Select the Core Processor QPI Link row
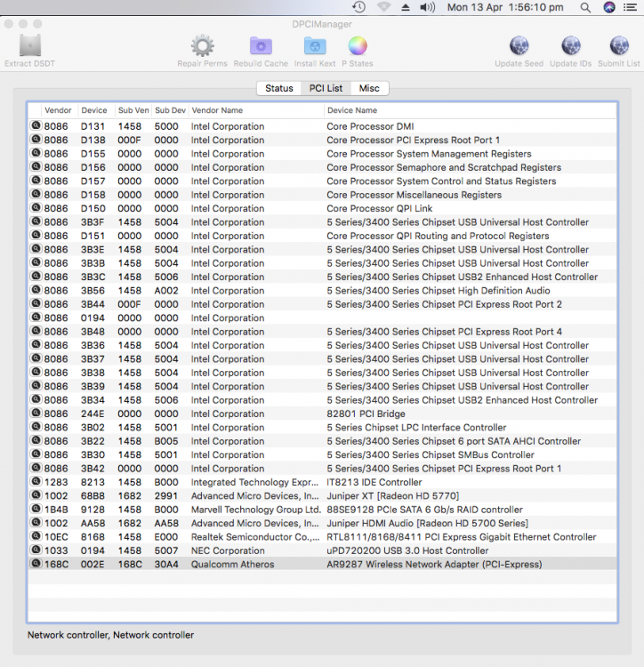This screenshot has width=644, height=667. pyautogui.click(x=322, y=208)
